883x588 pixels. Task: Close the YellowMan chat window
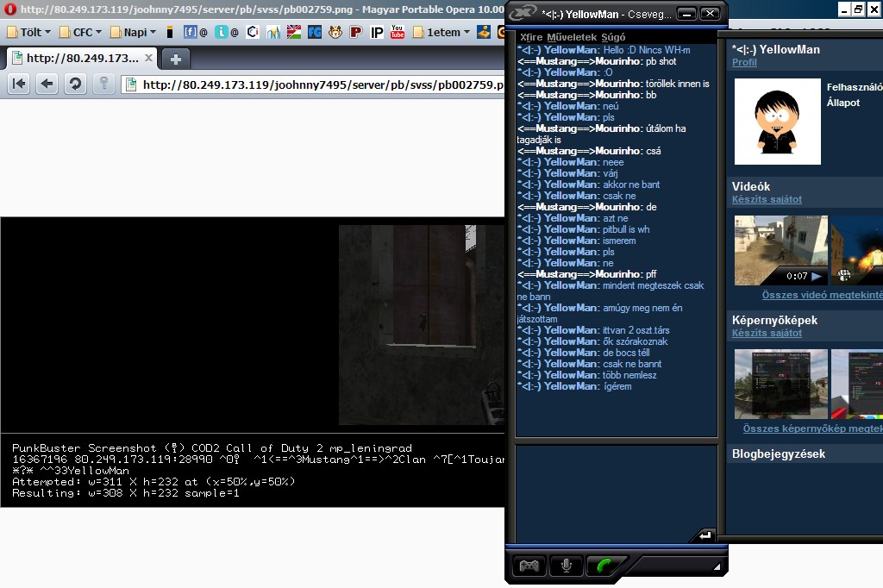[710, 14]
